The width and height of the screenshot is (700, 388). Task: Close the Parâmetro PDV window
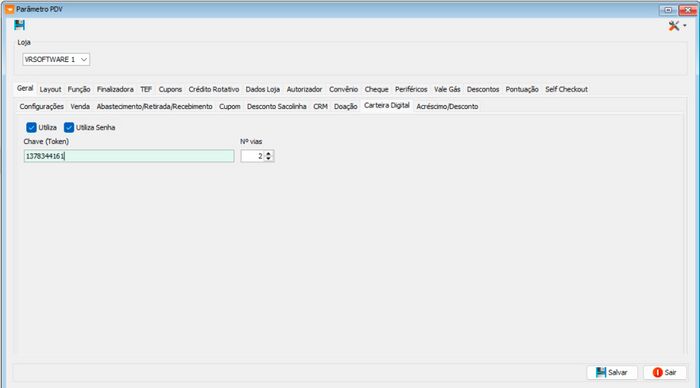point(688,10)
